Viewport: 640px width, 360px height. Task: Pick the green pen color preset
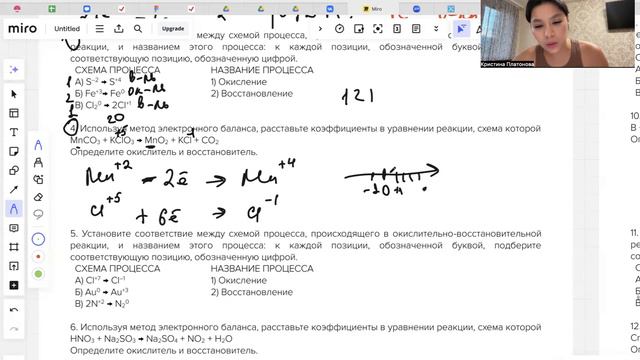38,274
